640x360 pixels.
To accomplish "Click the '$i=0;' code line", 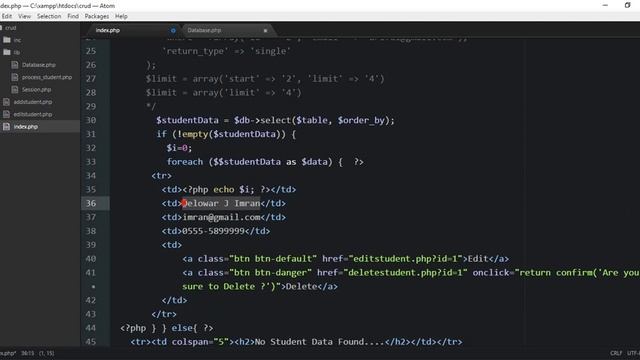I will click(179, 148).
